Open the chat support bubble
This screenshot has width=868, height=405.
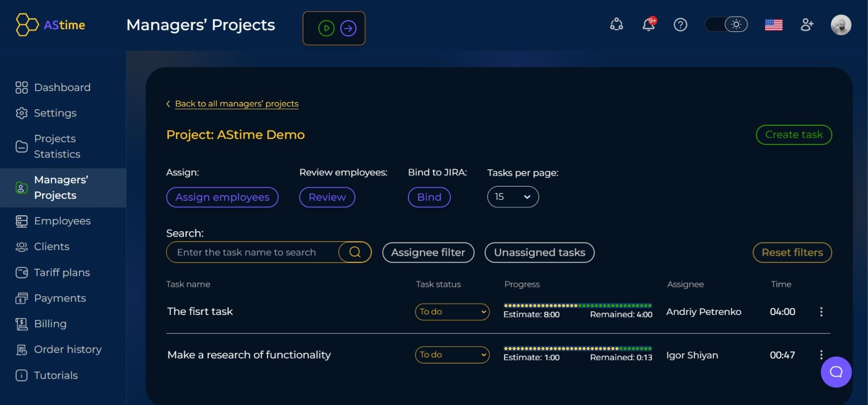tap(836, 372)
